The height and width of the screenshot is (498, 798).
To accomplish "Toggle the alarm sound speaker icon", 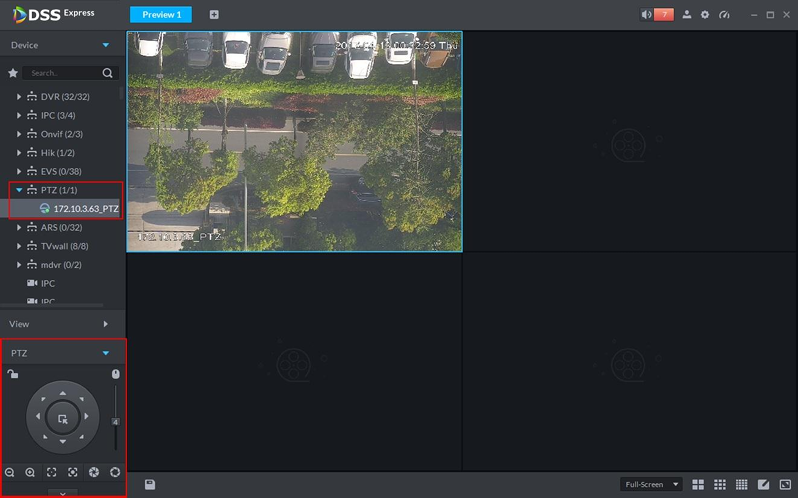I will tap(647, 15).
